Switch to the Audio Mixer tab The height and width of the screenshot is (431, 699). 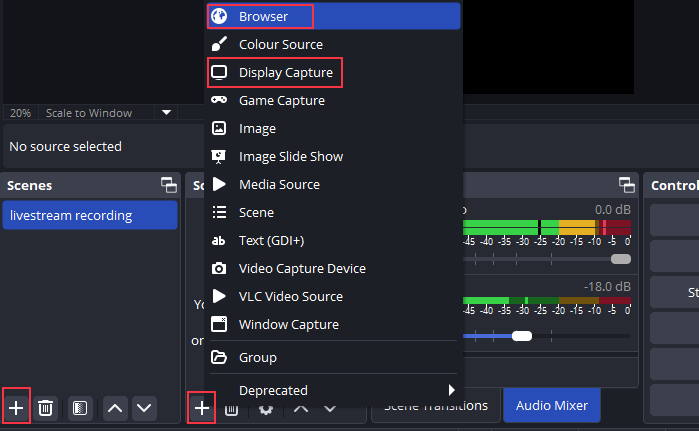[552, 405]
